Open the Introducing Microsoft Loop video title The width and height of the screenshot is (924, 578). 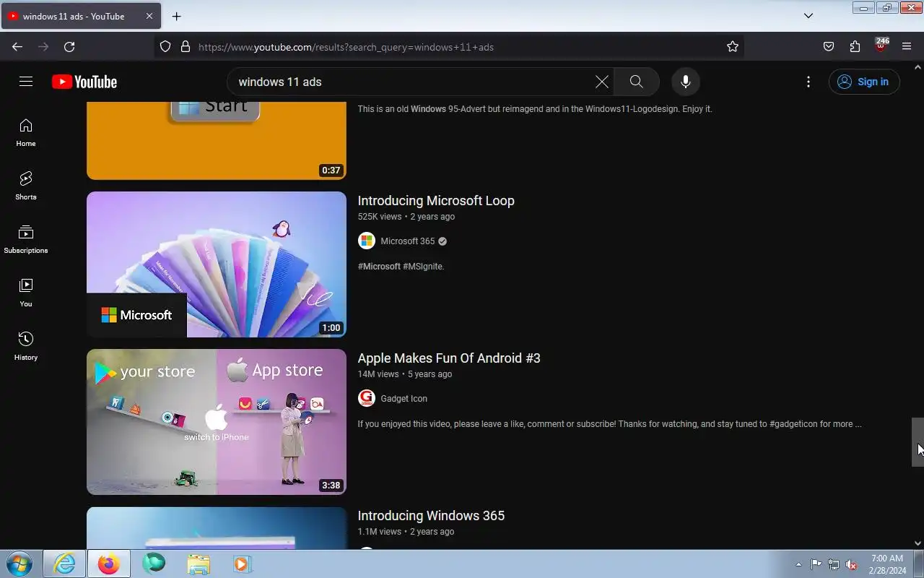tap(436, 201)
